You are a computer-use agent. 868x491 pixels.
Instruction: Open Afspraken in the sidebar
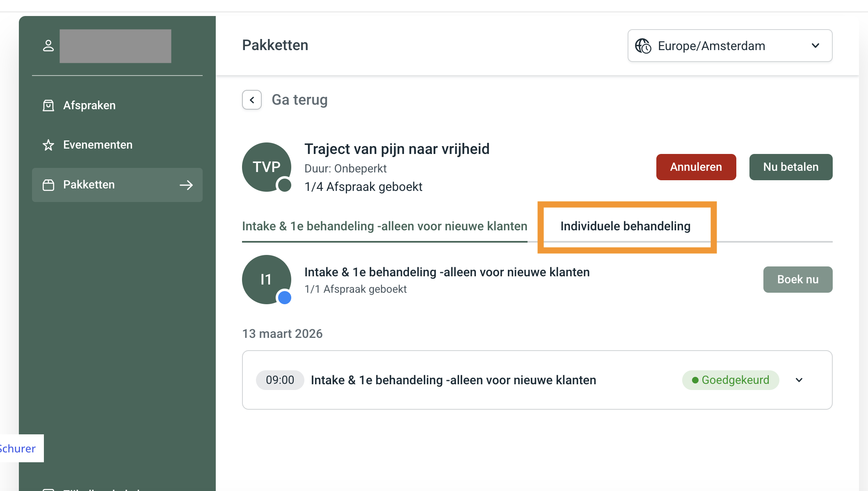[89, 106]
